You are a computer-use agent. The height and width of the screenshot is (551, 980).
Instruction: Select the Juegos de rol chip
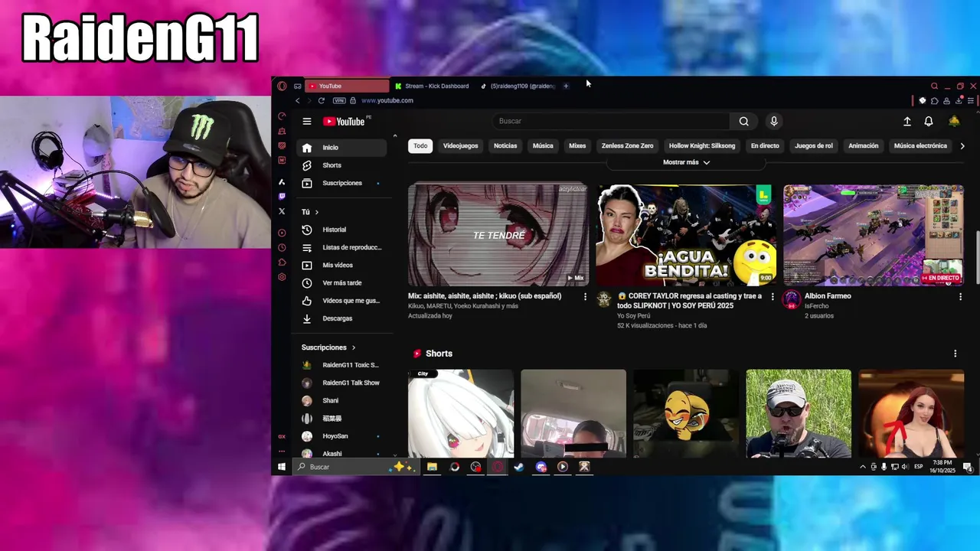(x=813, y=145)
